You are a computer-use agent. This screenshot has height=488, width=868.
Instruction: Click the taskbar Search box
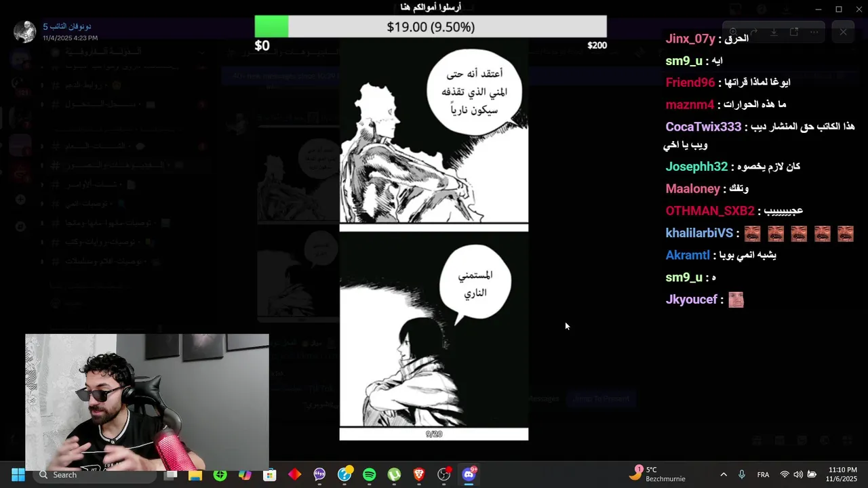tap(94, 474)
